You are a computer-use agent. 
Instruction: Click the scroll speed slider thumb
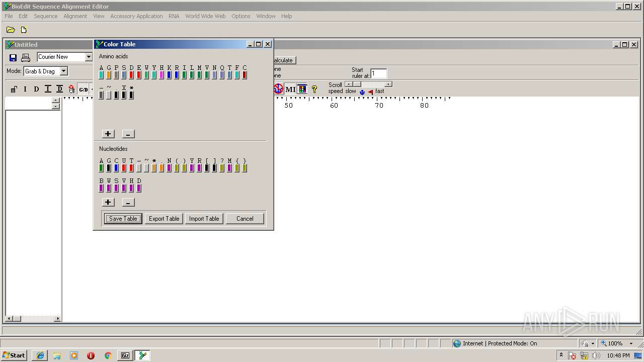(357, 84)
